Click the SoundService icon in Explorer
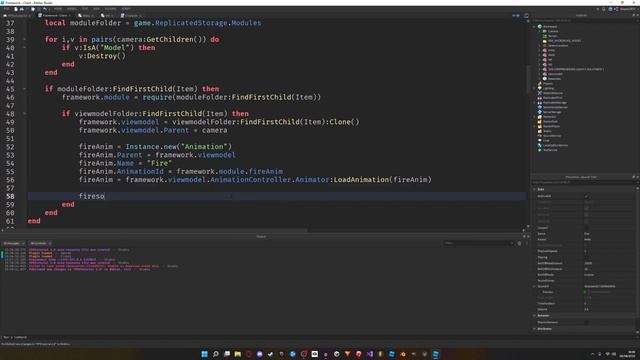Screen dimensions: 640x360 pyautogui.click(x=540, y=136)
